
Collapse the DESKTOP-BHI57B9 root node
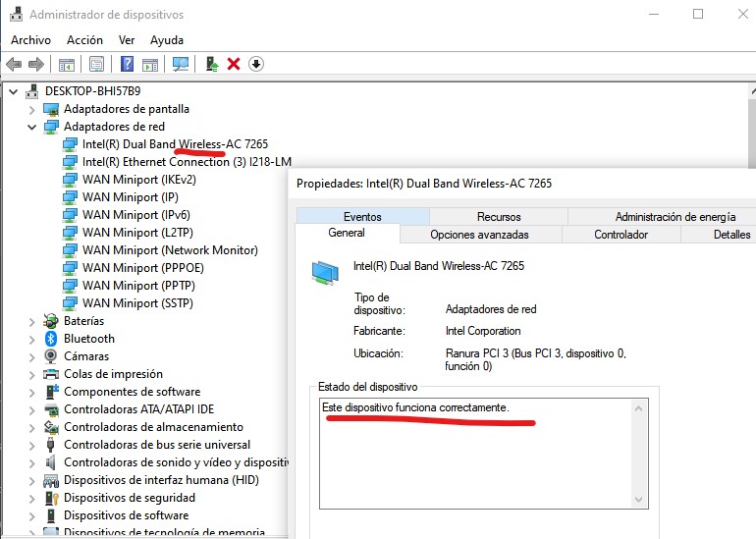13,91
